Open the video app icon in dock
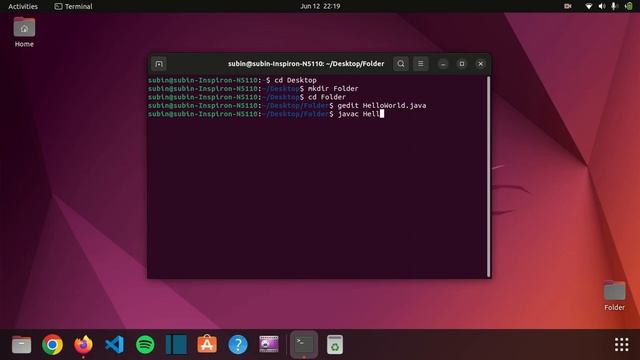The width and height of the screenshot is (640, 360). 269,345
